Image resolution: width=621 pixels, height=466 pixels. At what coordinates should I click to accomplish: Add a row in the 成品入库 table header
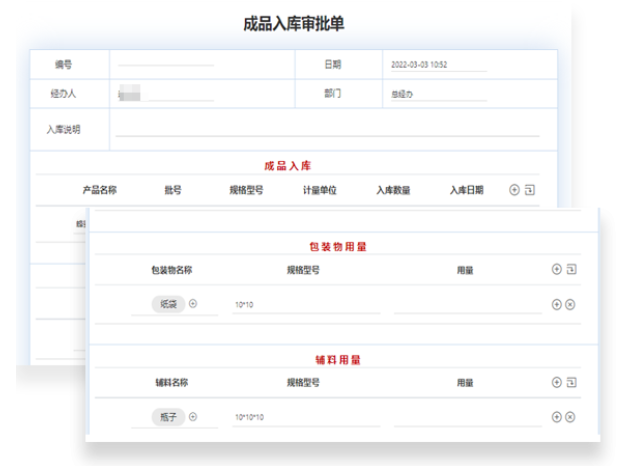[515, 190]
